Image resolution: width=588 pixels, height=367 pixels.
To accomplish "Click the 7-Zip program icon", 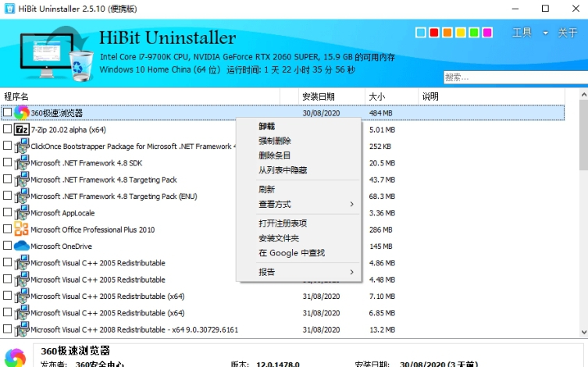I will (x=21, y=130).
